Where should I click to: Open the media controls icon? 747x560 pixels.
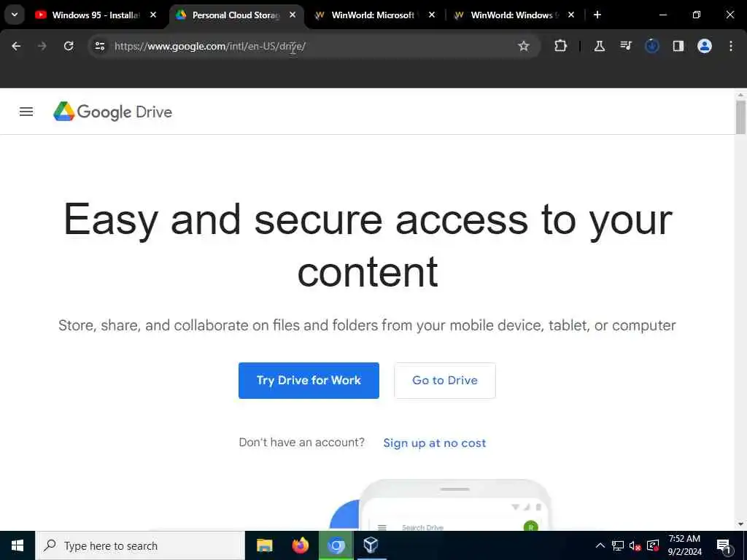625,46
